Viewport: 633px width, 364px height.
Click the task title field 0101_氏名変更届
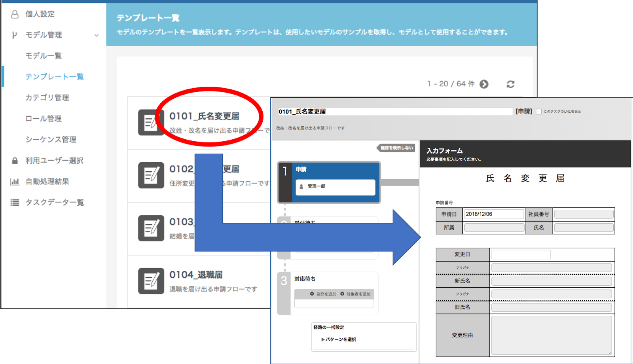pos(395,112)
